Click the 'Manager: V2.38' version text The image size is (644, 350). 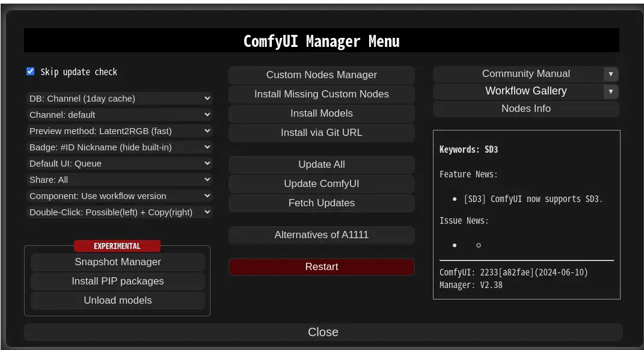(x=471, y=285)
